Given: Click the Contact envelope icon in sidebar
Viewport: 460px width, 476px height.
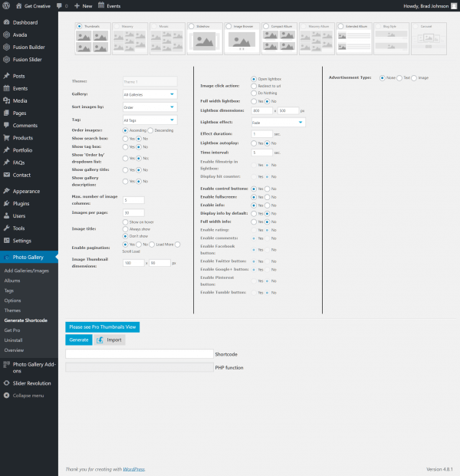Looking at the screenshot, I should click(x=6, y=175).
